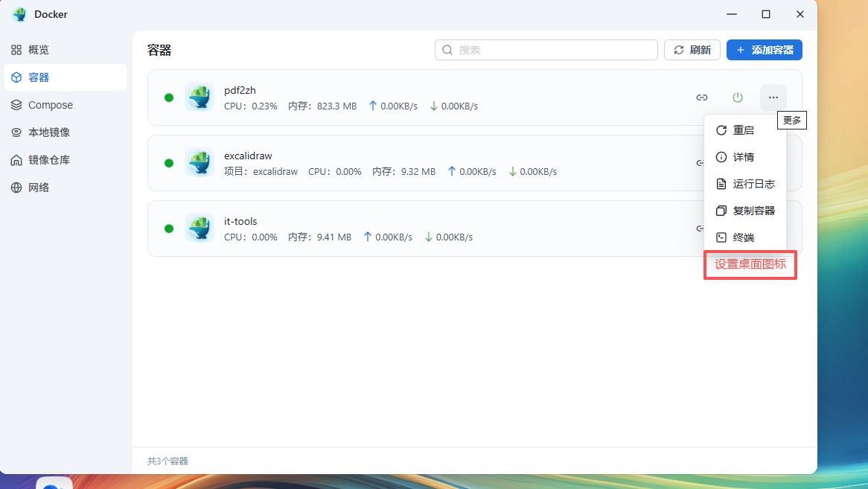This screenshot has height=489, width=868.
Task: Open the it-tools more actions menu
Action: coord(773,228)
